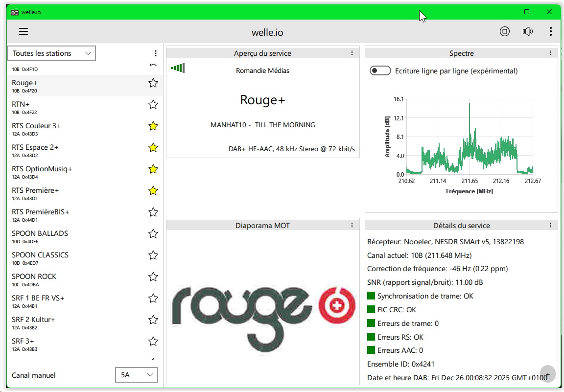Open Diaporama MOT panel menu
The height and width of the screenshot is (392, 564).
click(352, 226)
